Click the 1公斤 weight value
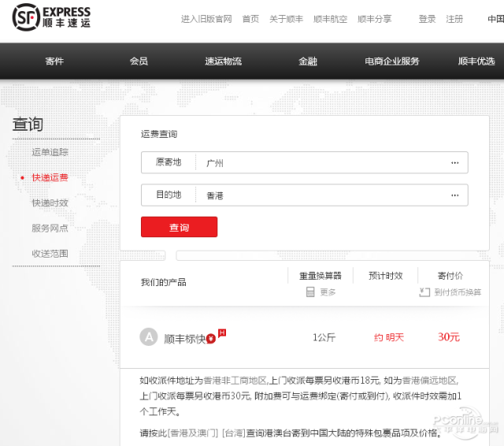 pos(324,337)
